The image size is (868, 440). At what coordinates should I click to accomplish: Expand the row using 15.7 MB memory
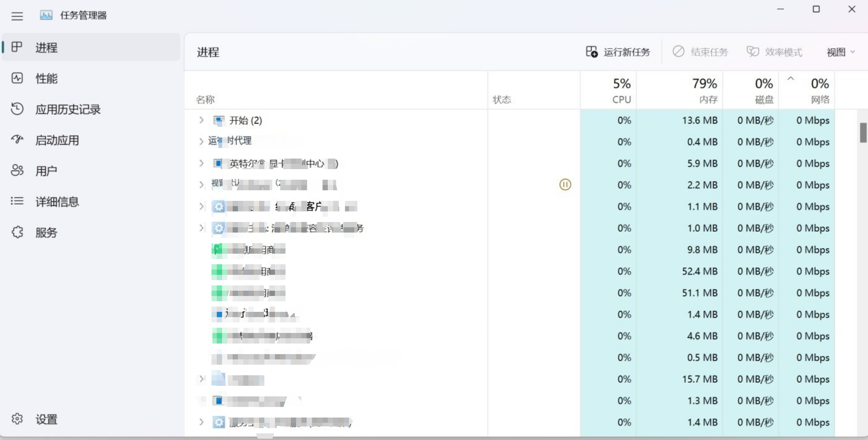pos(201,379)
